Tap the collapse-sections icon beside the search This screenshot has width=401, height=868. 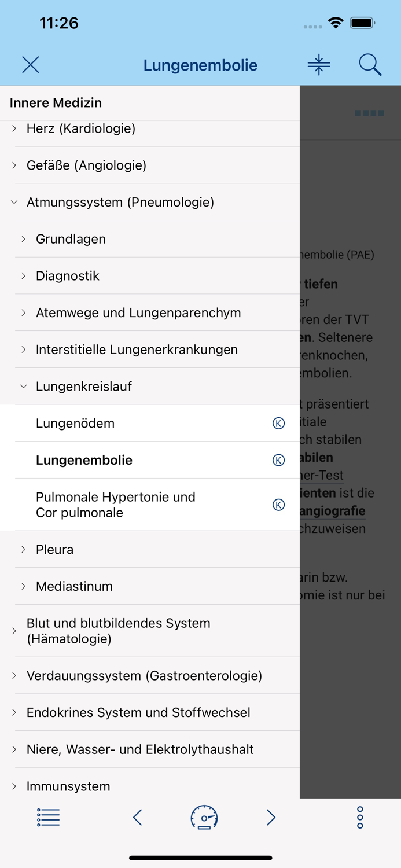pyautogui.click(x=319, y=64)
